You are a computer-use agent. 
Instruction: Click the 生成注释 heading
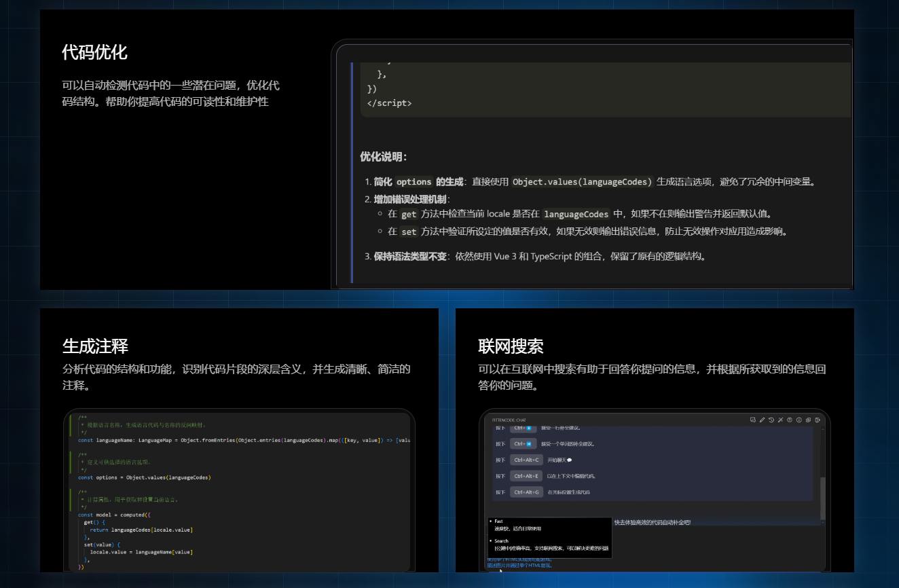(95, 346)
